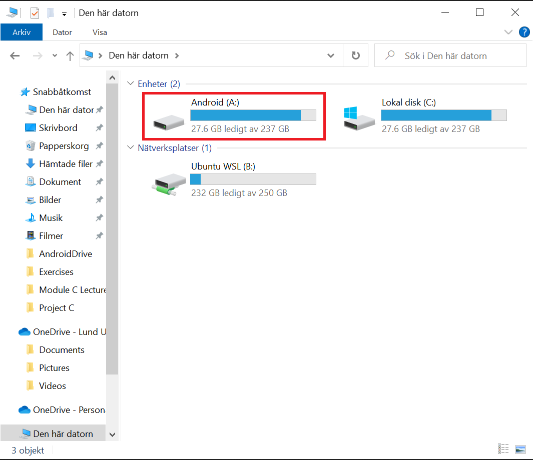The height and width of the screenshot is (460, 533).
Task: Select Snabbåtkomst in the navigation pane
Action: click(56, 92)
